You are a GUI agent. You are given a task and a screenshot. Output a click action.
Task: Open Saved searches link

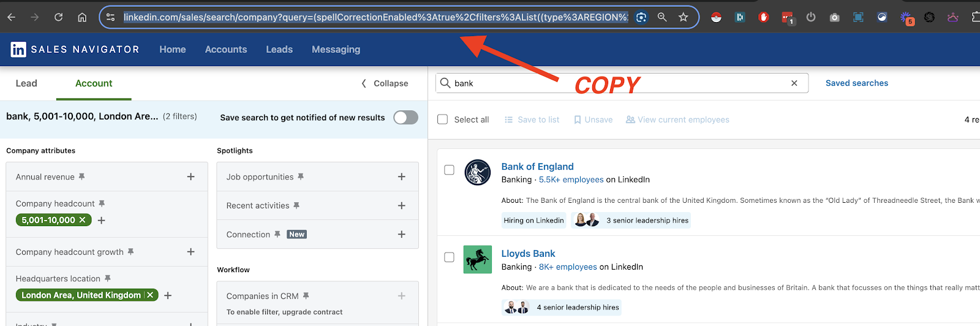point(857,83)
